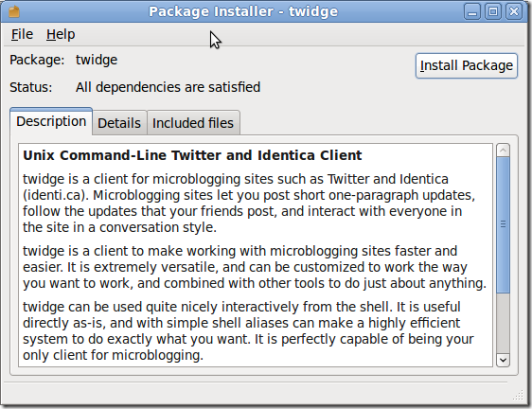Open the File menu

[22, 34]
